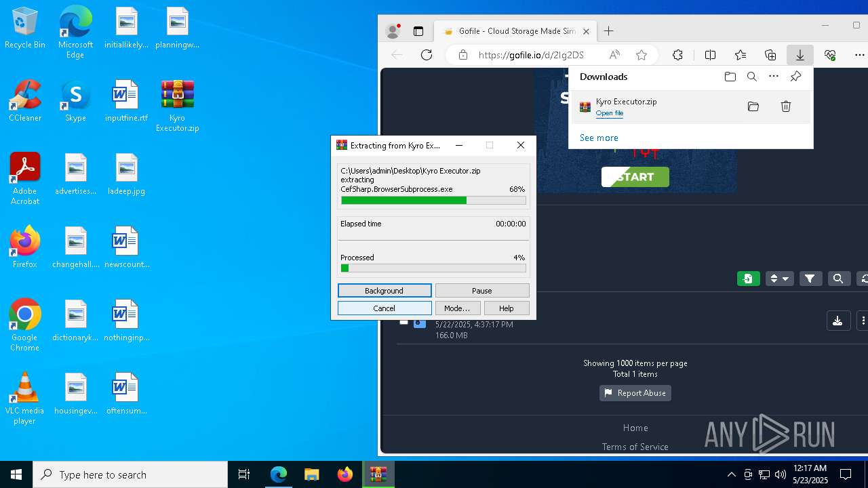Image resolution: width=868 pixels, height=488 pixels.
Task: Open Task View on taskbar
Action: coord(244,474)
